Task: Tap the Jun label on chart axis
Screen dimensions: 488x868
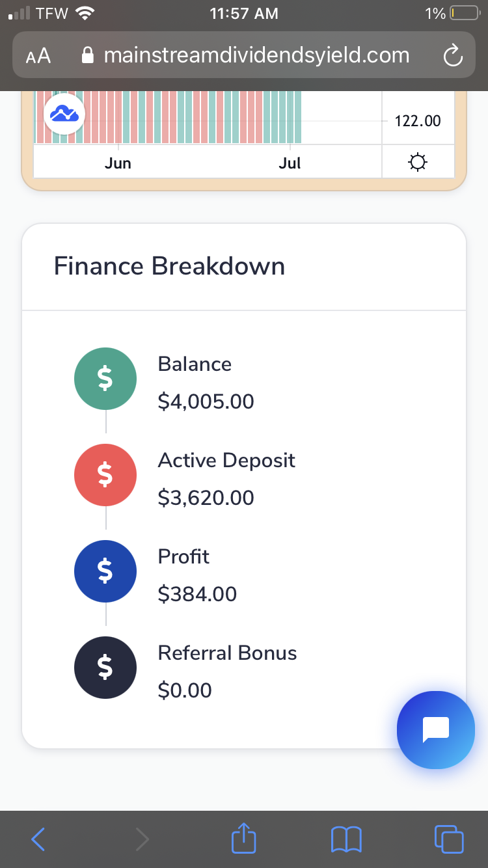Action: tap(118, 163)
